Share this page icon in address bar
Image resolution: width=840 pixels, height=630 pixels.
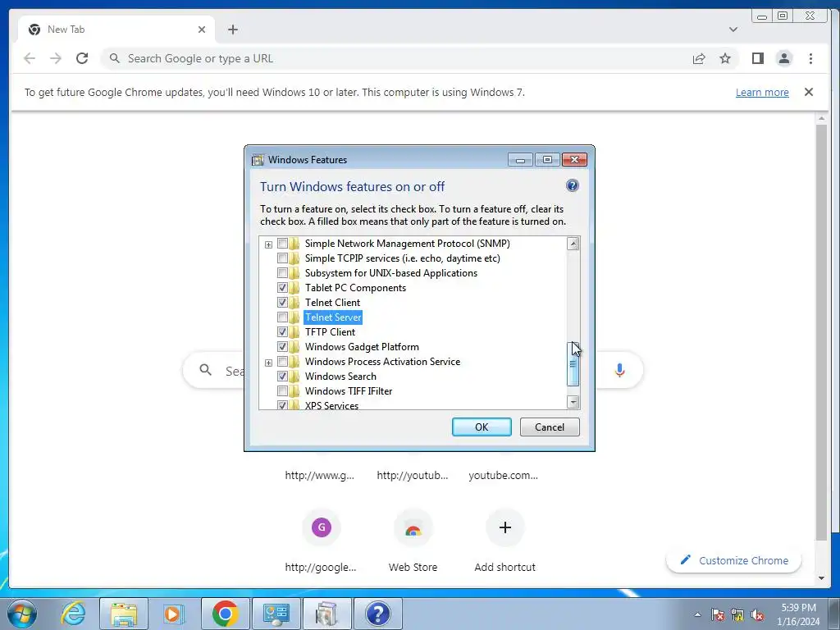699,59
